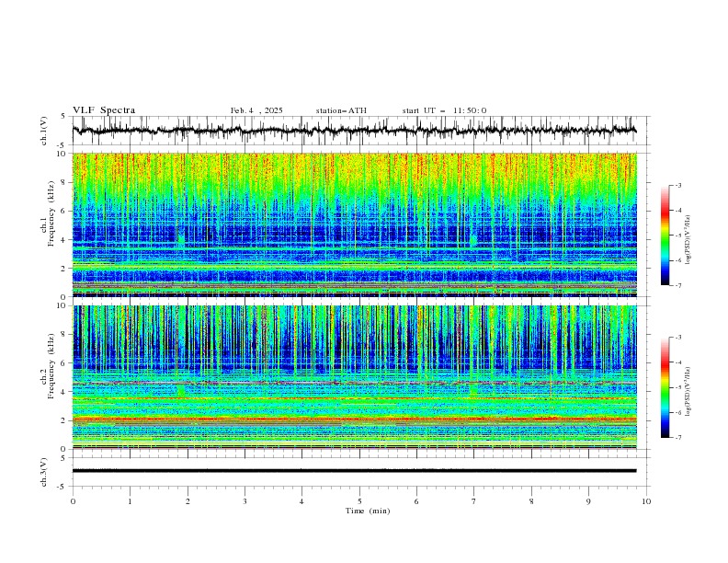Click time axis tick label "8"
Viewport: 728px width, 563px height.
click(531, 501)
